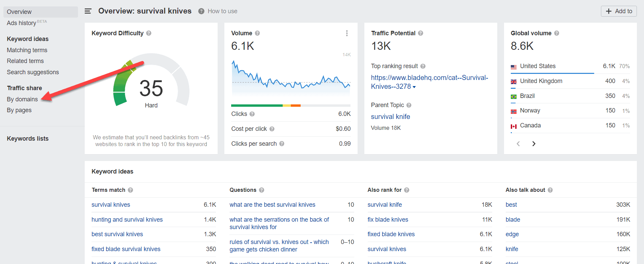The width and height of the screenshot is (644, 264).
Task: Click the help icon beside Keyword Difficulty
Action: pyautogui.click(x=149, y=33)
